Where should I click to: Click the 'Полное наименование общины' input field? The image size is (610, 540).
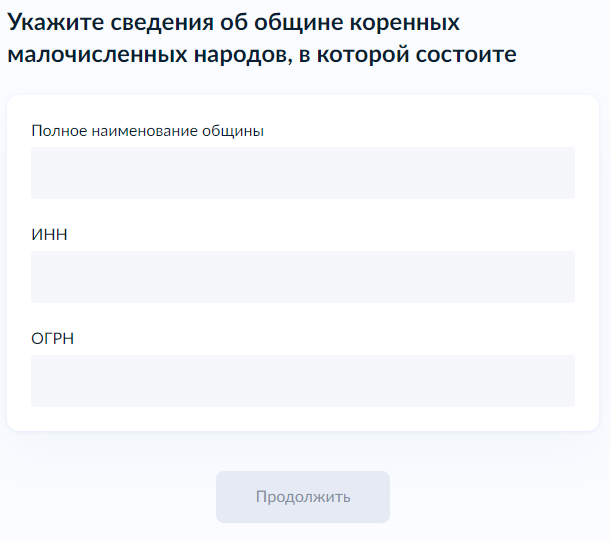click(x=303, y=173)
